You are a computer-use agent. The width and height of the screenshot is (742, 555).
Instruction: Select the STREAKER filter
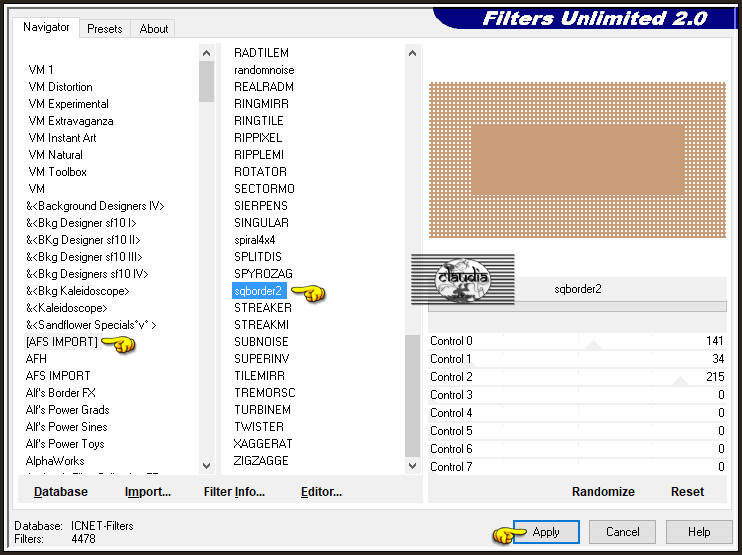click(x=263, y=308)
